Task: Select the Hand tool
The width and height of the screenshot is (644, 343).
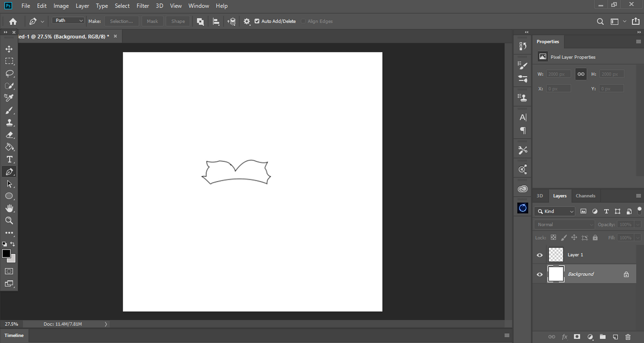Action: 9,208
